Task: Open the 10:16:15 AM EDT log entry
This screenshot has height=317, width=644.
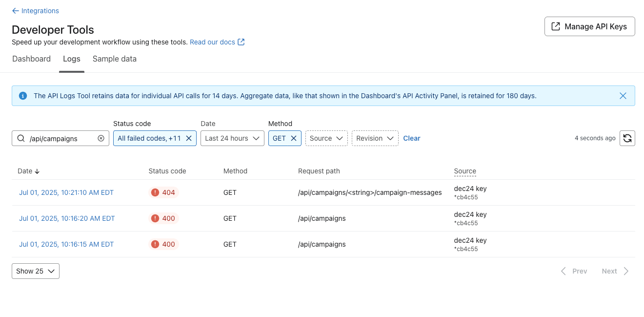Action: click(x=66, y=244)
